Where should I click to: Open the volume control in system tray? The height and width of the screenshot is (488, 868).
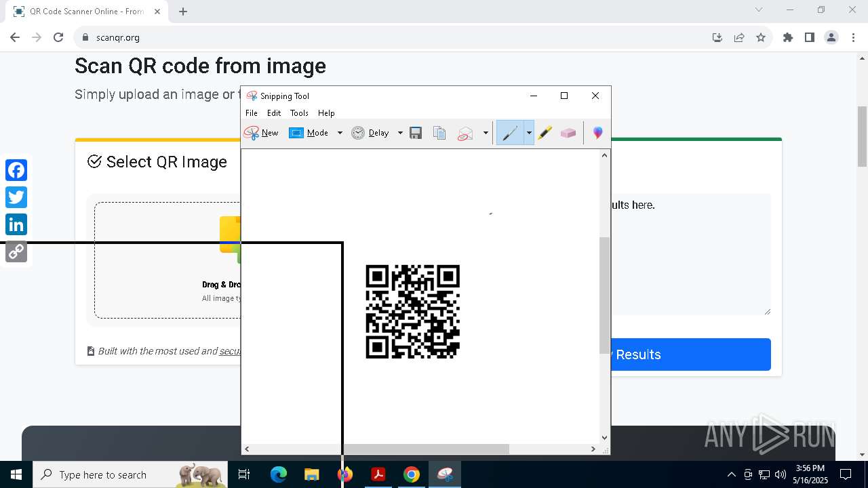click(781, 474)
